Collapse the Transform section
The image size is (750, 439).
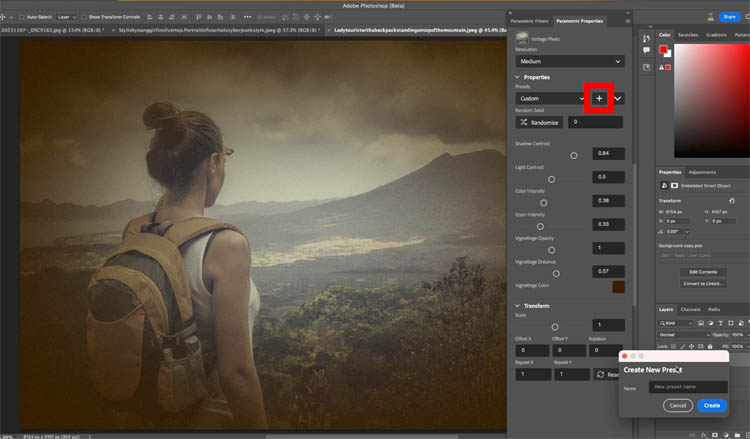point(517,306)
